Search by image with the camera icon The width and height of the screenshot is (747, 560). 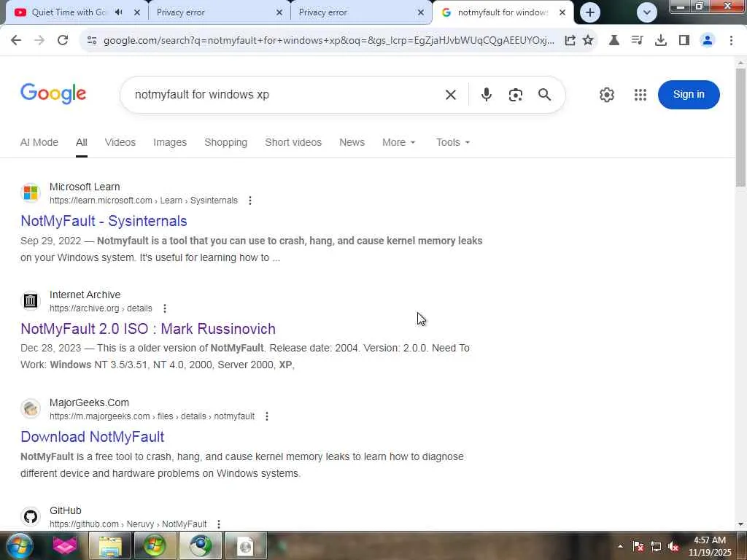[x=516, y=95]
